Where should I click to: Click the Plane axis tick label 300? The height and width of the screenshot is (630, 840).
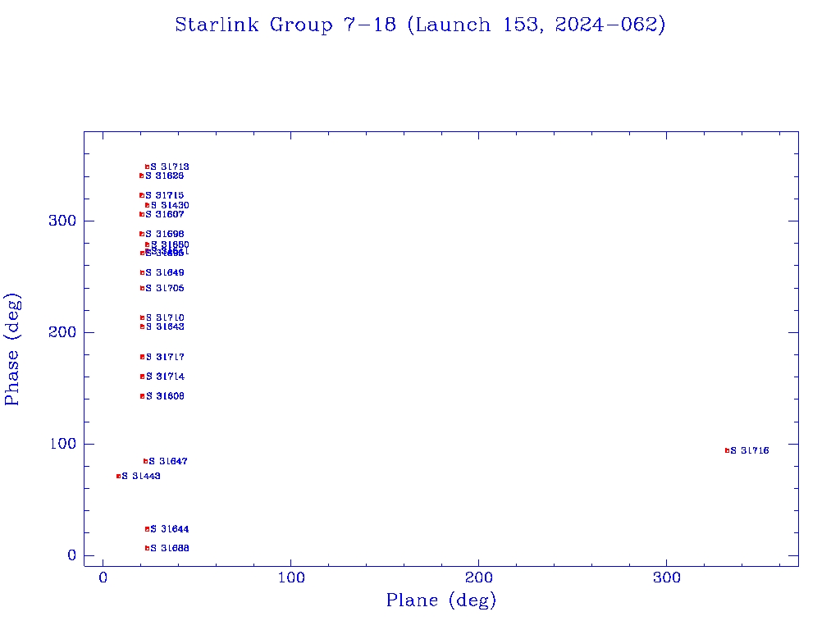click(x=666, y=578)
